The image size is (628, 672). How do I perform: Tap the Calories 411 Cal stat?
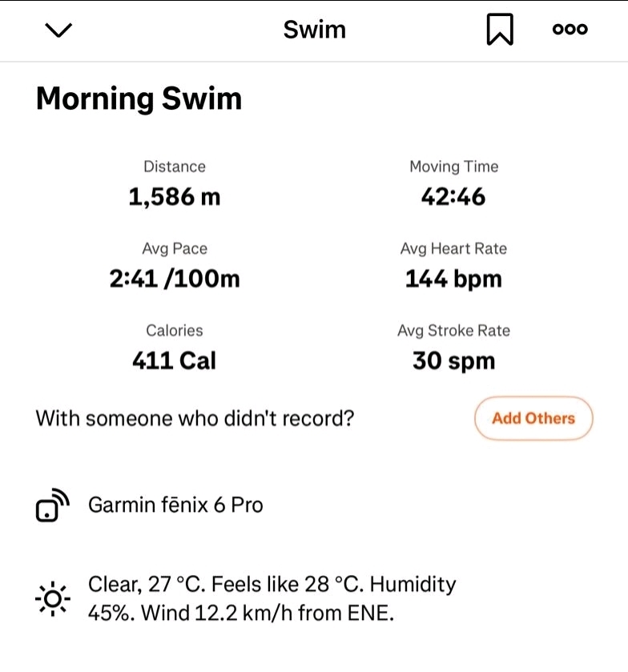[175, 360]
